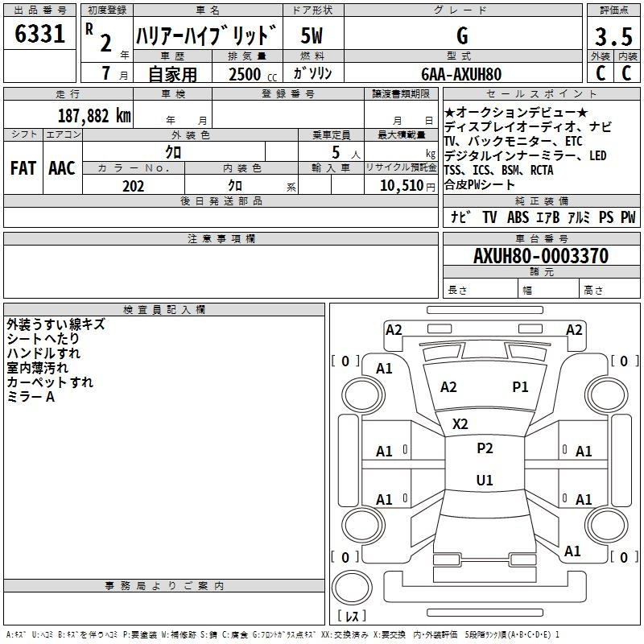Click the 車台番号 header

coord(541,238)
